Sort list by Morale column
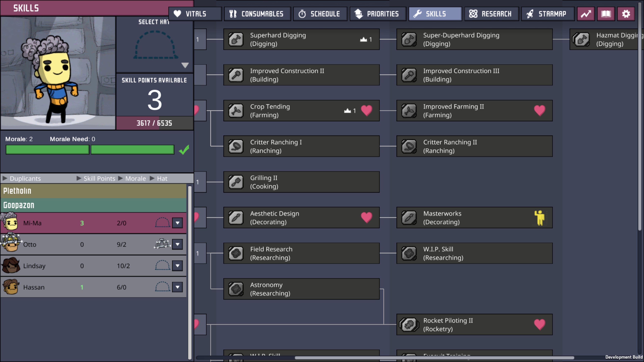 [x=132, y=178]
